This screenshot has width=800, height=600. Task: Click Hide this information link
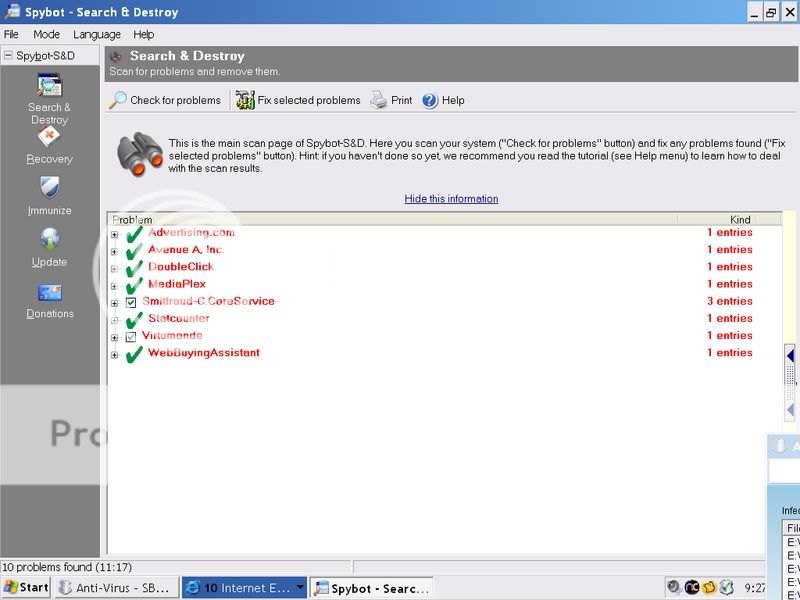451,198
